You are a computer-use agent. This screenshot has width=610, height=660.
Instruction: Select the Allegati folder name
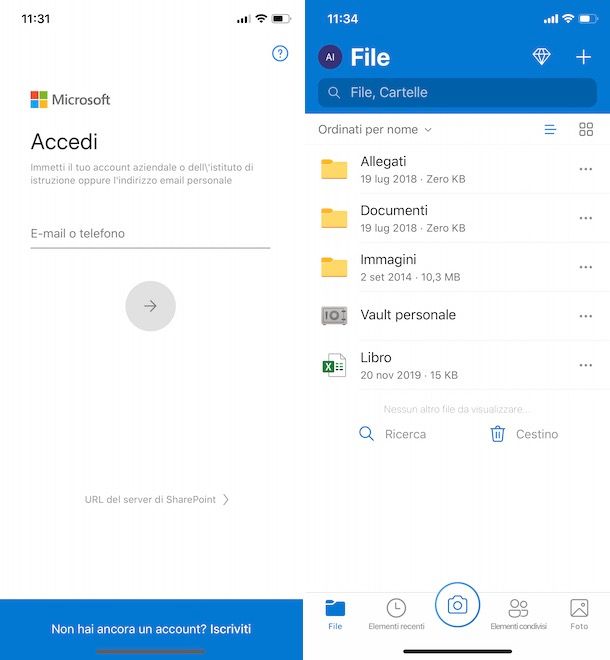pyautogui.click(x=383, y=161)
